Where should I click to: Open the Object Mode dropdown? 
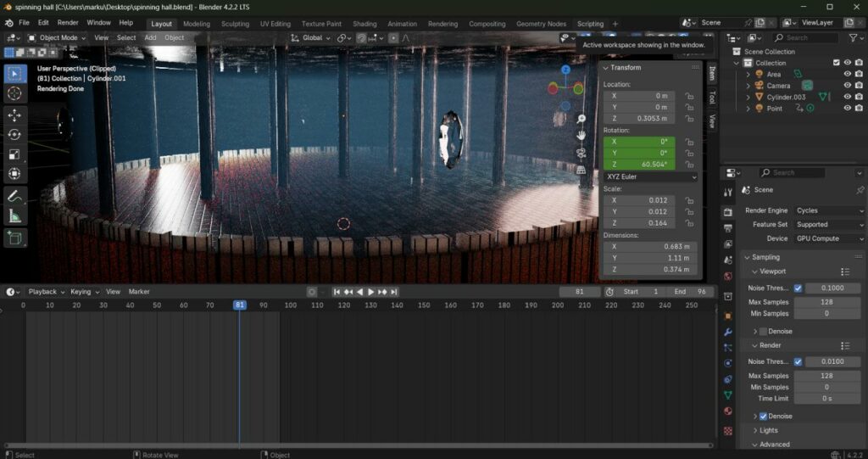pos(57,37)
